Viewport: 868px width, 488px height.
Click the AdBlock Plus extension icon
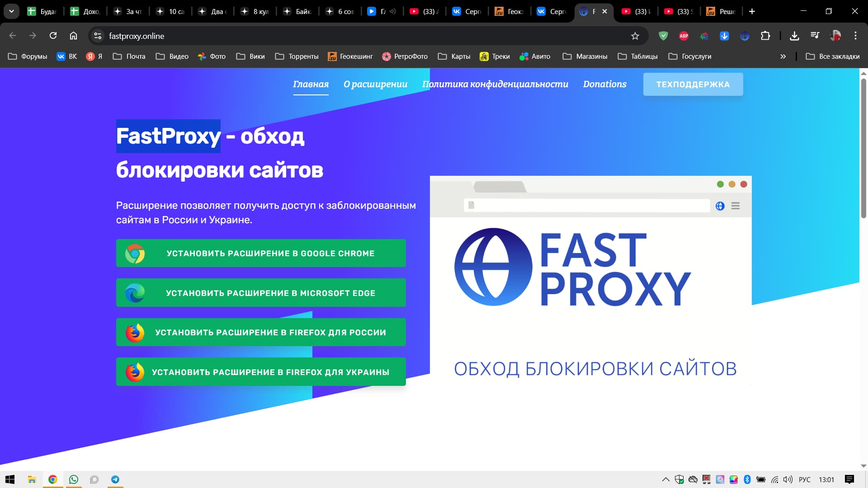click(x=684, y=36)
